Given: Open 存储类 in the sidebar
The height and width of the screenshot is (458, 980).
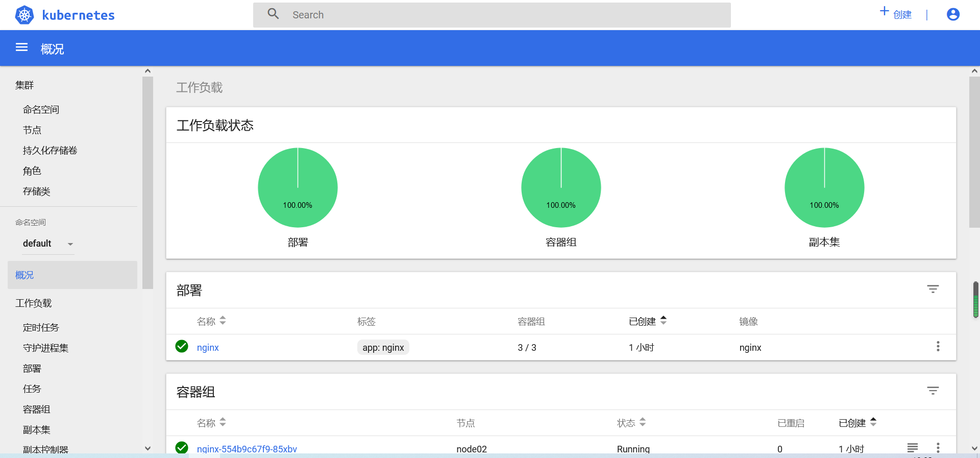Looking at the screenshot, I should 36,191.
